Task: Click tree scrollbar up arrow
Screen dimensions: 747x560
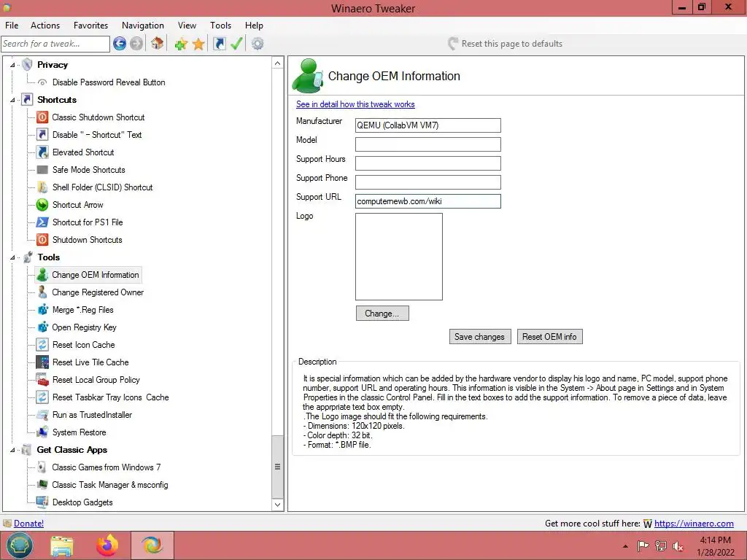Action: 278,63
